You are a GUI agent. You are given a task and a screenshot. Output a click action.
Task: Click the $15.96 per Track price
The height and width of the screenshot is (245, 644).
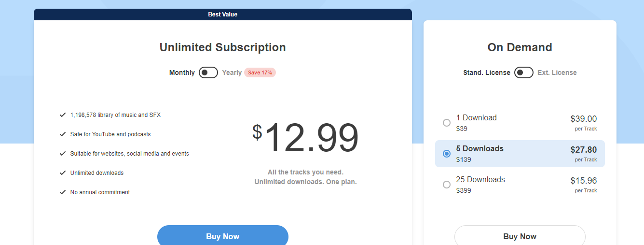(x=583, y=181)
